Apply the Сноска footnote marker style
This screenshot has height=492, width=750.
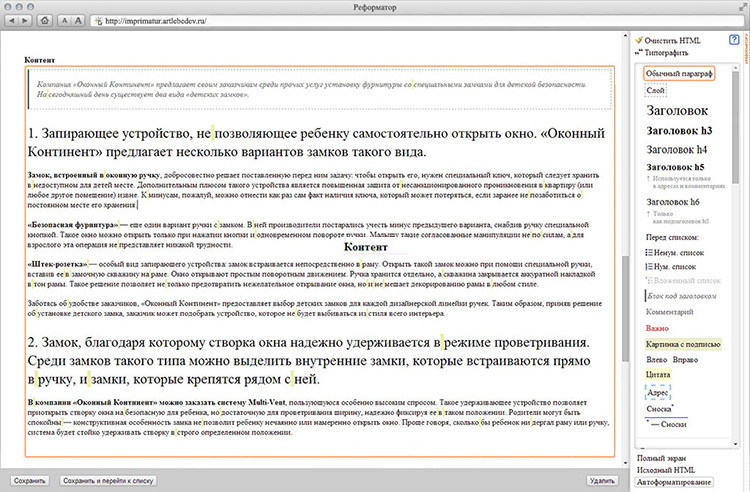coord(660,409)
